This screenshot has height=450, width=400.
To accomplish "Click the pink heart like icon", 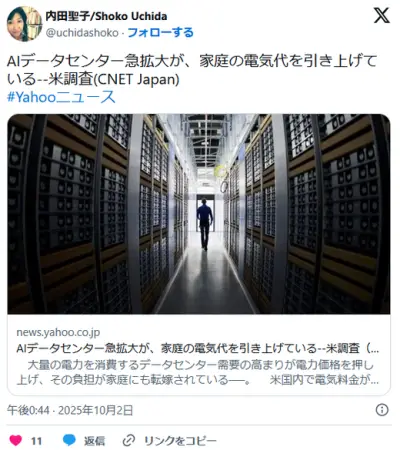I will tap(15, 440).
